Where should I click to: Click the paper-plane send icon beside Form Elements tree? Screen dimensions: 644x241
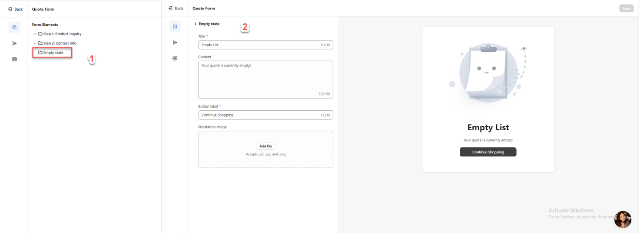coord(14,43)
